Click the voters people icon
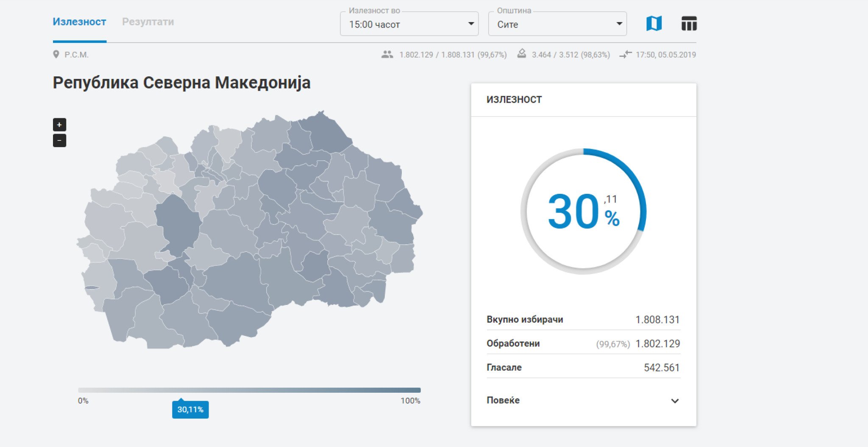This screenshot has width=868, height=447. pyautogui.click(x=387, y=54)
